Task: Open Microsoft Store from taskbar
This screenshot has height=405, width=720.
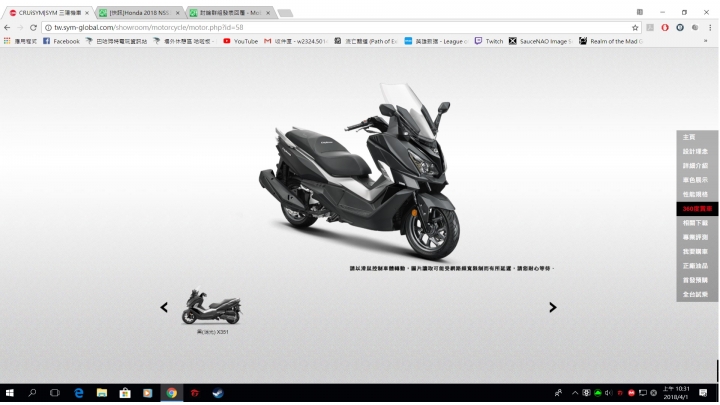Action: (x=125, y=393)
